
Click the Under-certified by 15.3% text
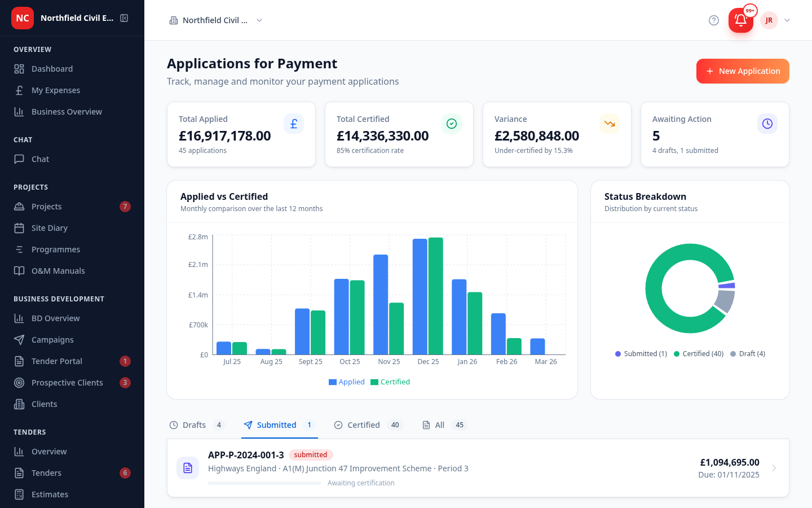(533, 151)
